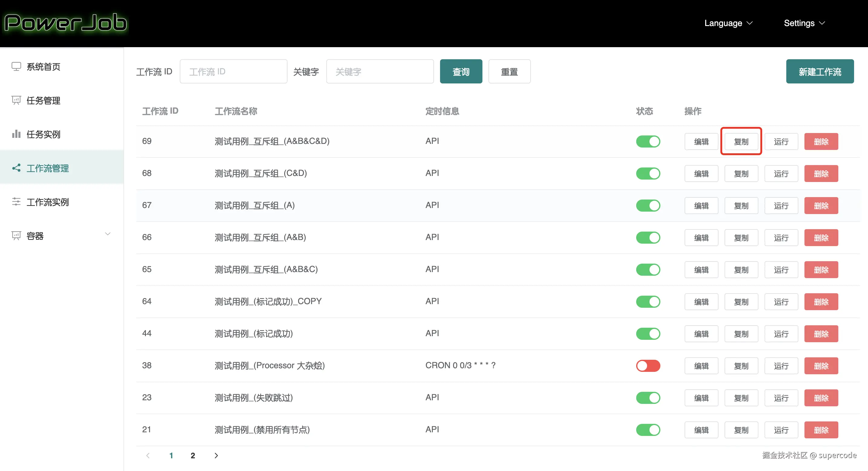Enable the status switch for workflow 38
The image size is (868, 471).
pyautogui.click(x=648, y=365)
